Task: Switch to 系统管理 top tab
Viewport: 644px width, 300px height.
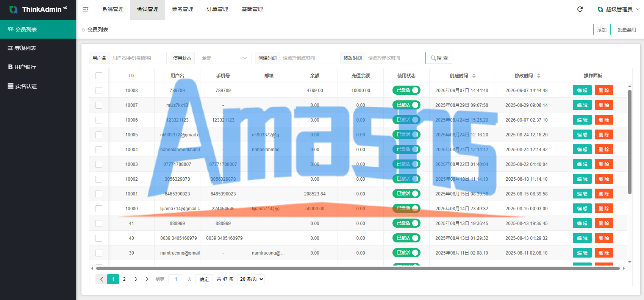Action: pyautogui.click(x=113, y=9)
